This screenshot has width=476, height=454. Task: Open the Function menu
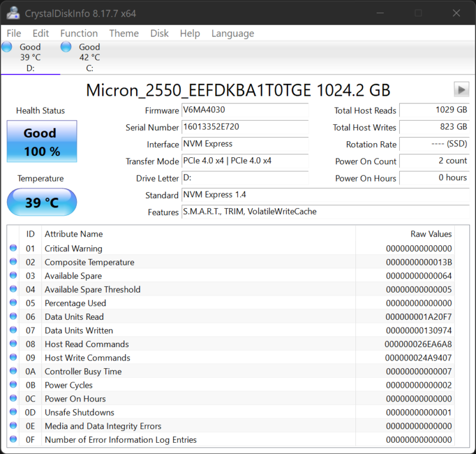[x=79, y=33]
